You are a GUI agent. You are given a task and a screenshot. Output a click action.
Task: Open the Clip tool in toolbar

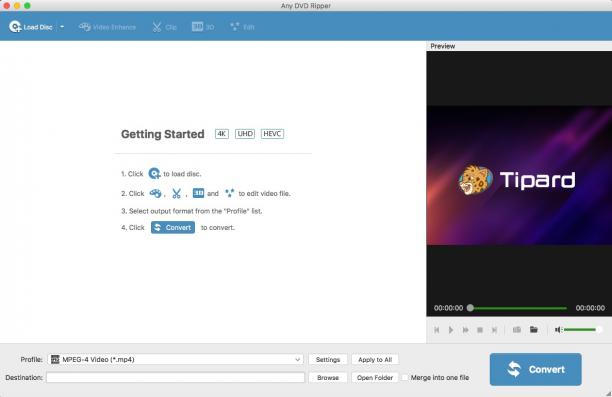164,27
